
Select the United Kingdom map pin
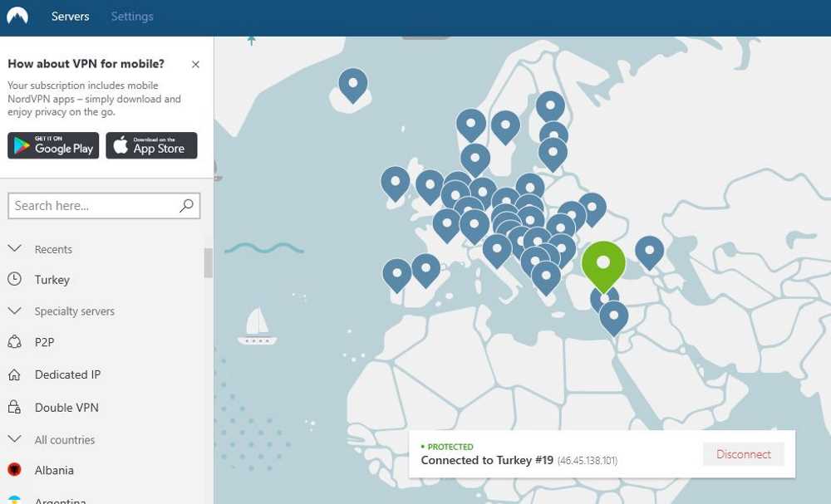[x=430, y=187]
